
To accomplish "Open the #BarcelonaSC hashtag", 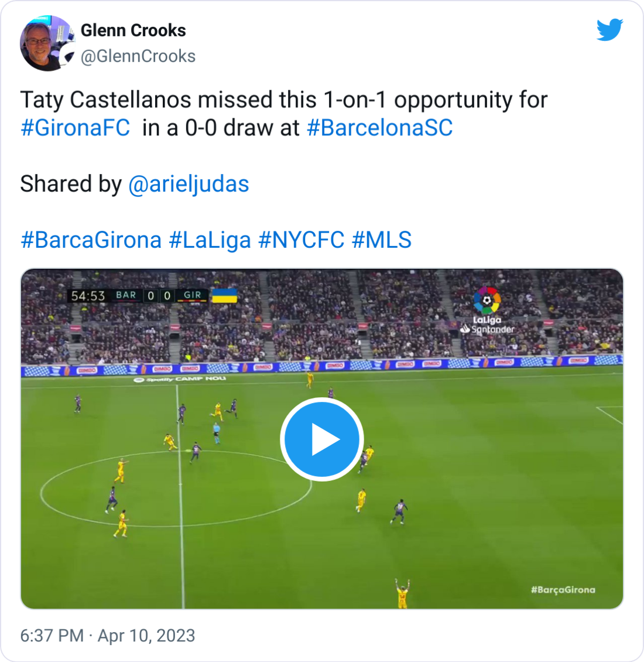I will (380, 128).
